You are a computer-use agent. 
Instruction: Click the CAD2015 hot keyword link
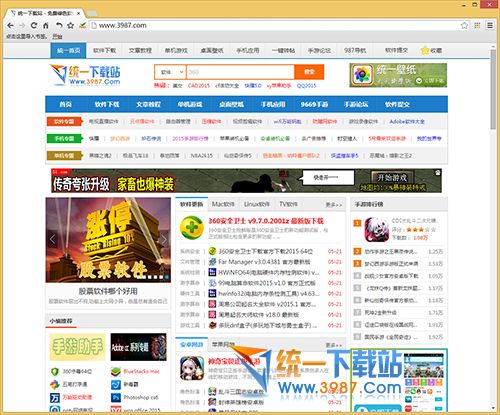pos(199,86)
